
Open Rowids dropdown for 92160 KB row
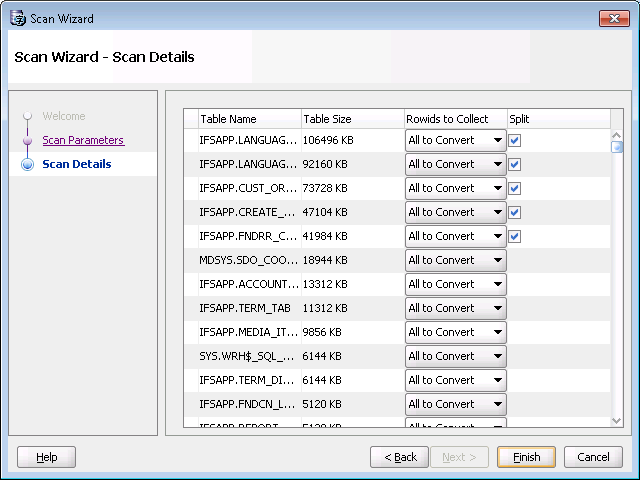pos(456,164)
